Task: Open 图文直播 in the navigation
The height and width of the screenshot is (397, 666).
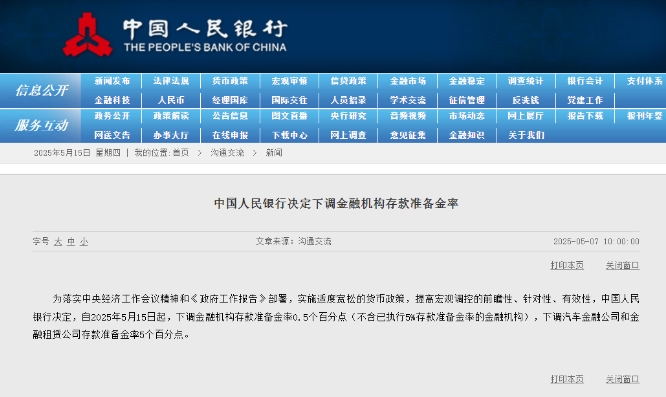Action: pyautogui.click(x=289, y=116)
